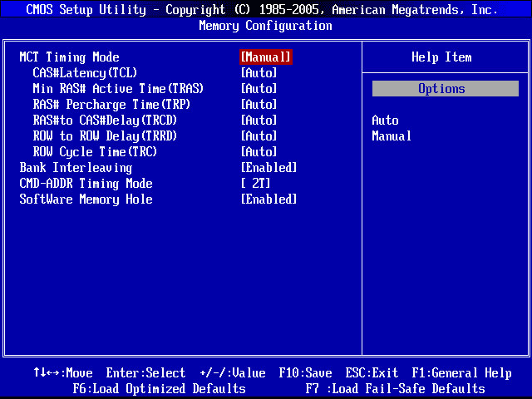The image size is (532, 399).
Task: Click the F1:General Help hint
Action: pyautogui.click(x=462, y=373)
